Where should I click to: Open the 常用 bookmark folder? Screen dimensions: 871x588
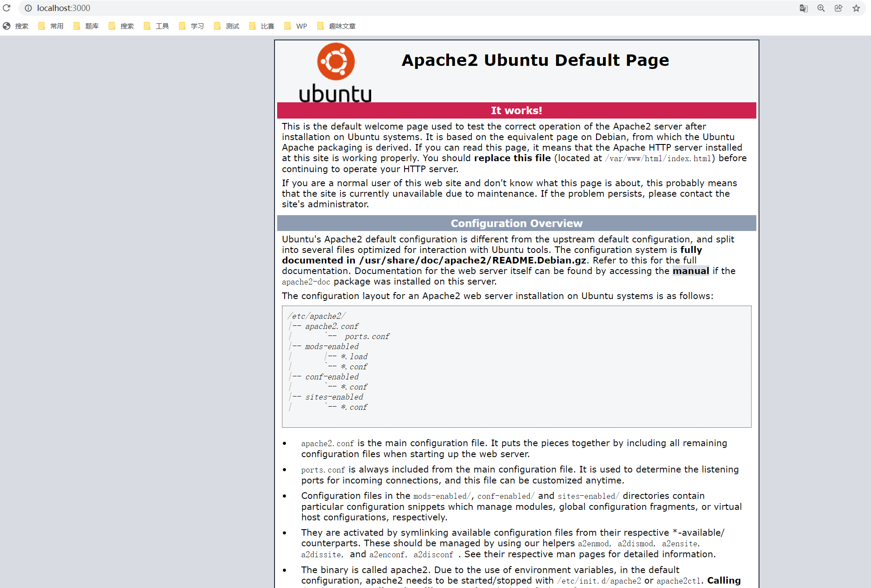click(51, 26)
